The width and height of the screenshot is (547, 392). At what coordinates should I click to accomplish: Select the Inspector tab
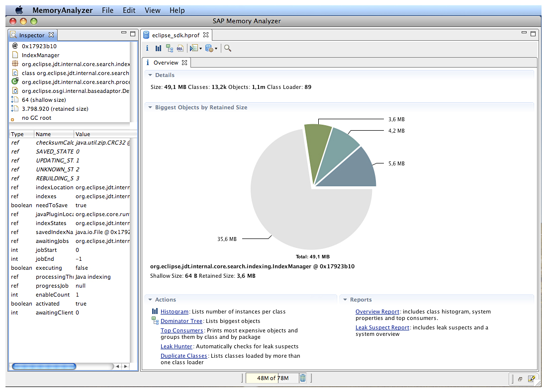tap(32, 35)
